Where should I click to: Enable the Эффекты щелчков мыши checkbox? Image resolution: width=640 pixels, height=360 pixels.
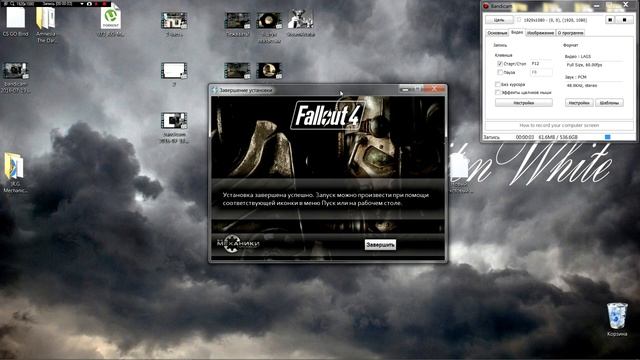pyautogui.click(x=497, y=93)
